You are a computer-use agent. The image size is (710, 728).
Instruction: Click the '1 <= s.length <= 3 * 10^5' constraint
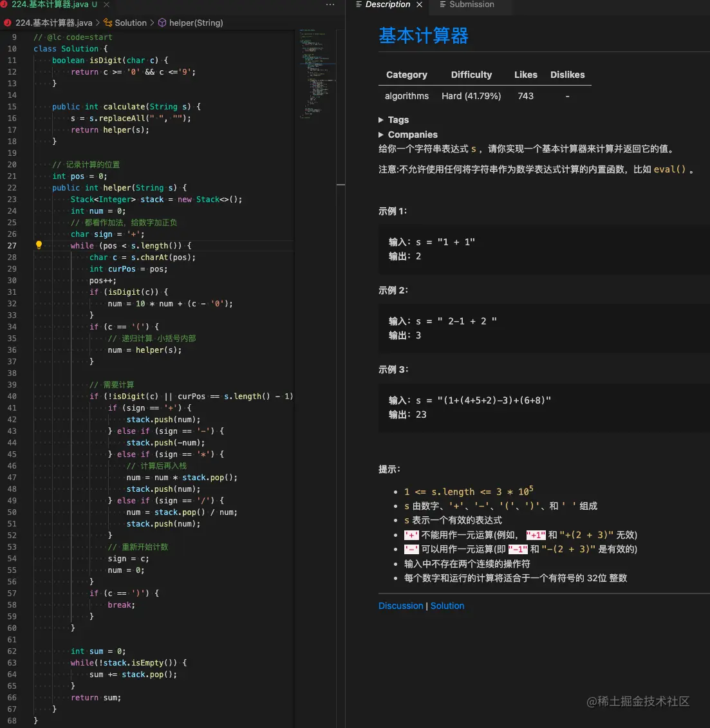(469, 491)
